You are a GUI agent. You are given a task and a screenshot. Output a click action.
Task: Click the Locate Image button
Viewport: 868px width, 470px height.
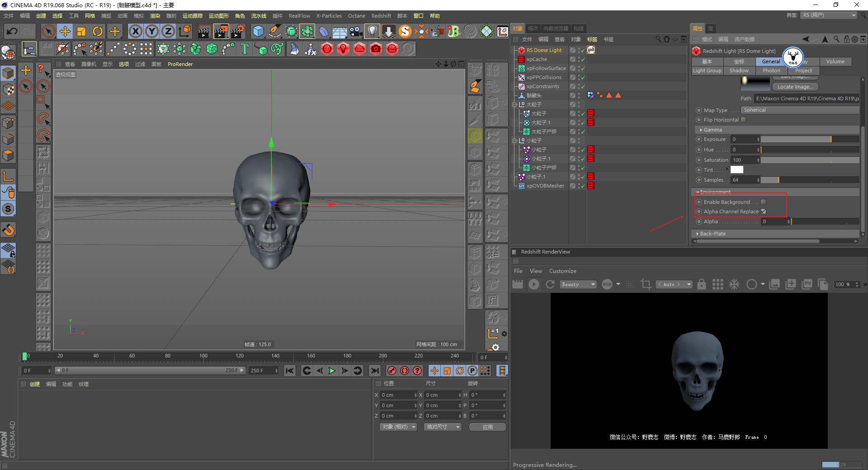pos(795,86)
